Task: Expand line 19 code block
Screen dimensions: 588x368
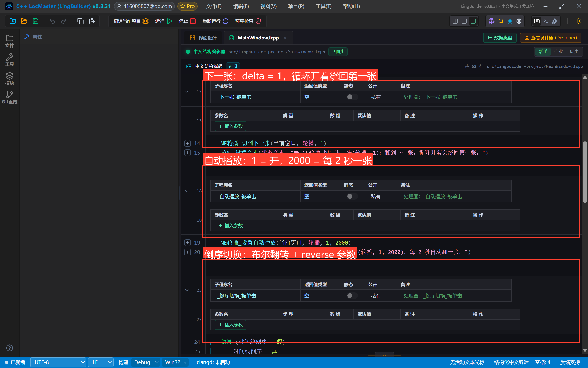Action: (x=187, y=243)
